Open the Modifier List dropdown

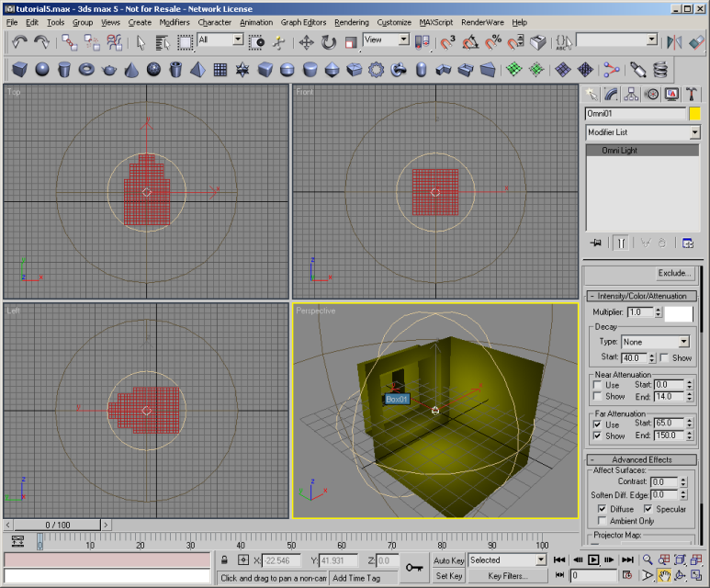pos(694,133)
